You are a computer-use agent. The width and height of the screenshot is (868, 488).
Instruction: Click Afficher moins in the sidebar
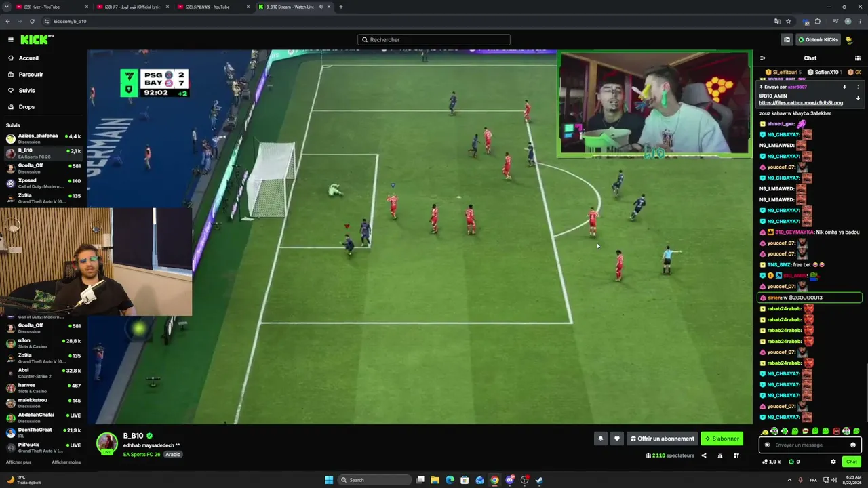pyautogui.click(x=66, y=462)
